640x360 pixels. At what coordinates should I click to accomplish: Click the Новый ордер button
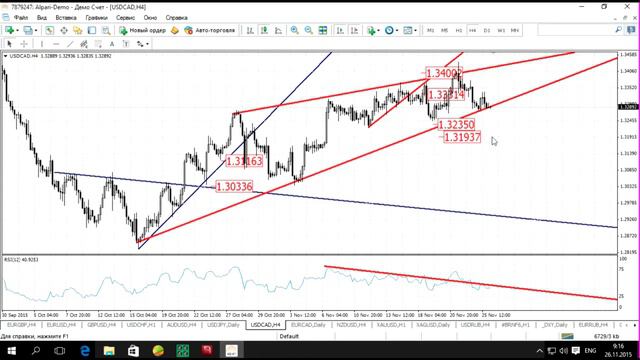tap(142, 30)
